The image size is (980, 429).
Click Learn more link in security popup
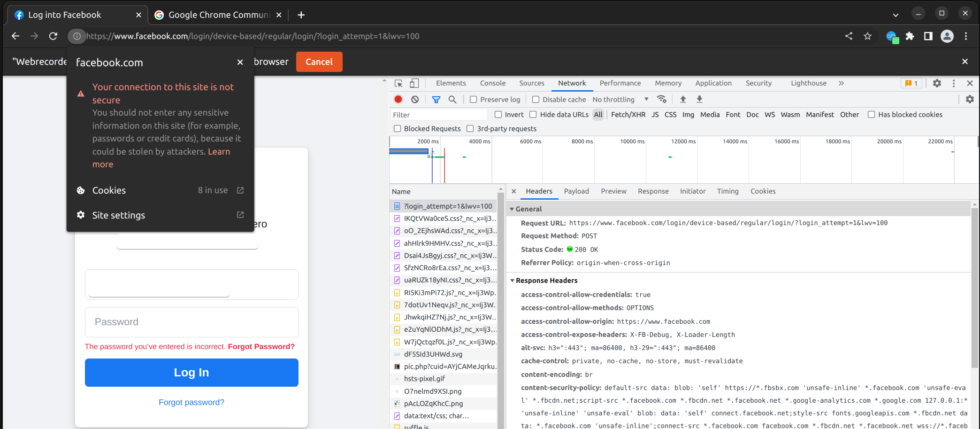(161, 158)
